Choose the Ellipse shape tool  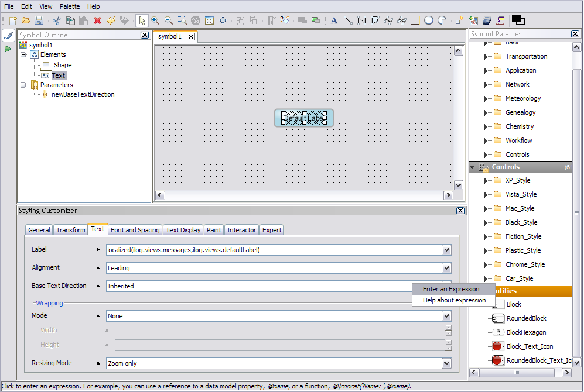coord(429,20)
